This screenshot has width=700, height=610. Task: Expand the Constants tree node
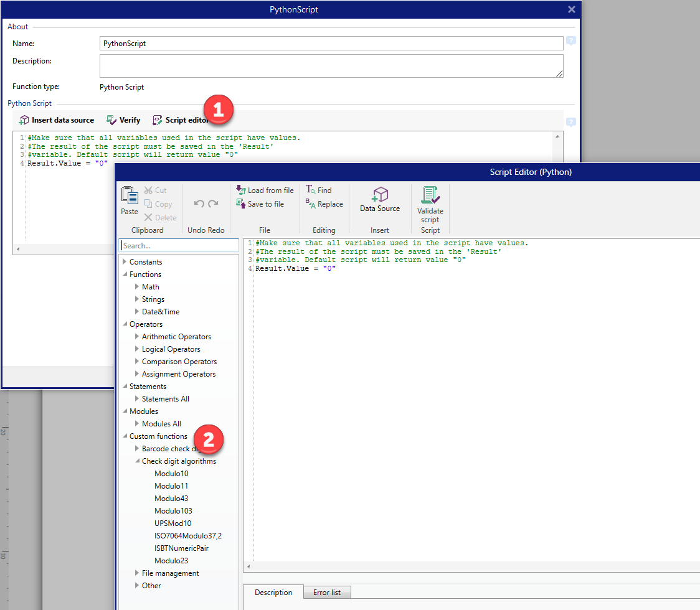click(125, 261)
